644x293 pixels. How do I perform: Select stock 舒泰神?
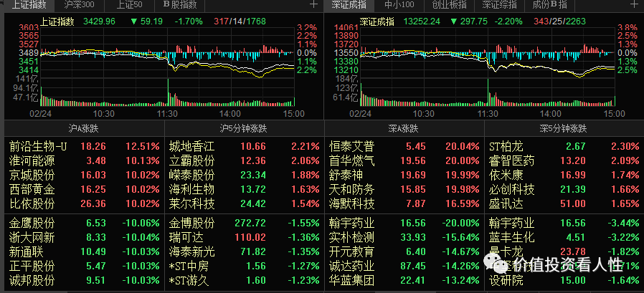point(404,176)
